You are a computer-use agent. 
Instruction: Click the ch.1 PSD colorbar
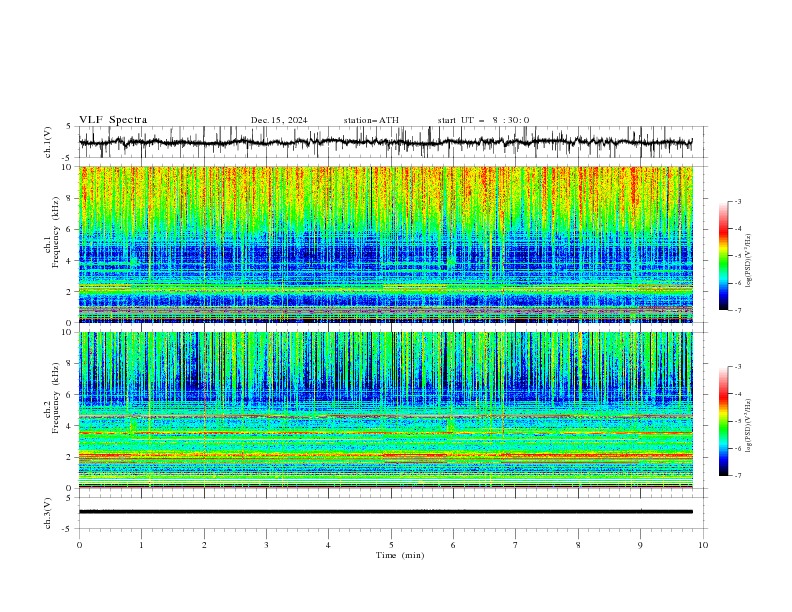click(x=723, y=255)
